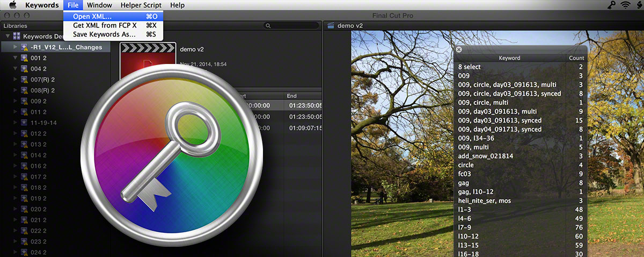Screen dimensions: 644x257
Task: Select the "l7-9" keyword row
Action: pos(521,227)
